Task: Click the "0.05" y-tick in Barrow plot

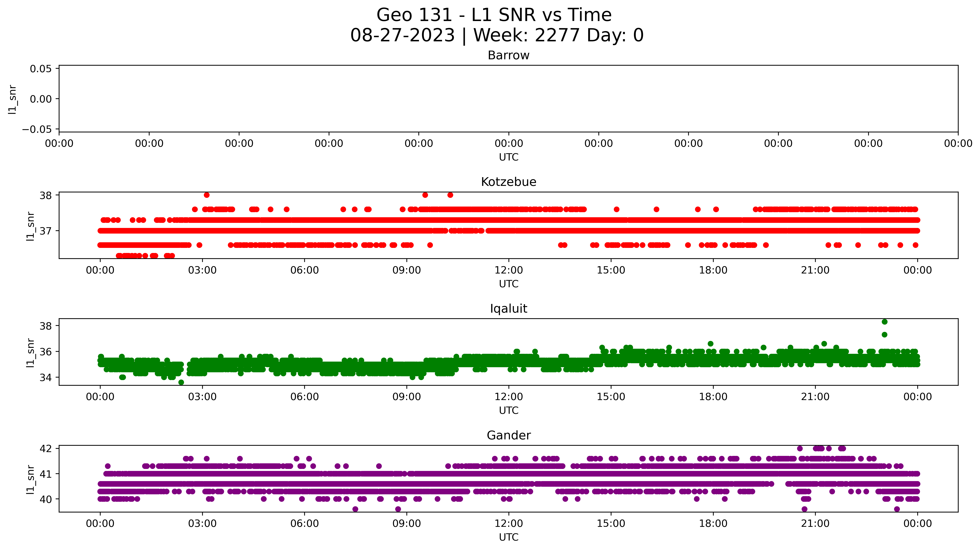Action: pyautogui.click(x=41, y=69)
